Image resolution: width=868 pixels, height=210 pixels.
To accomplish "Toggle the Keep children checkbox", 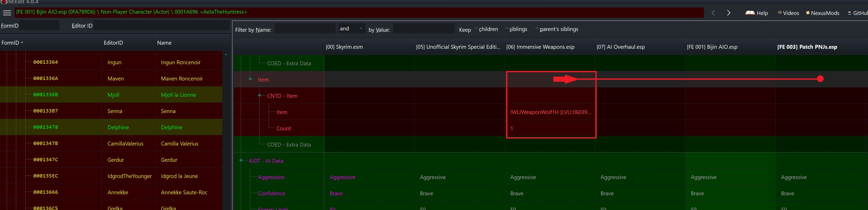I will tap(476, 29).
